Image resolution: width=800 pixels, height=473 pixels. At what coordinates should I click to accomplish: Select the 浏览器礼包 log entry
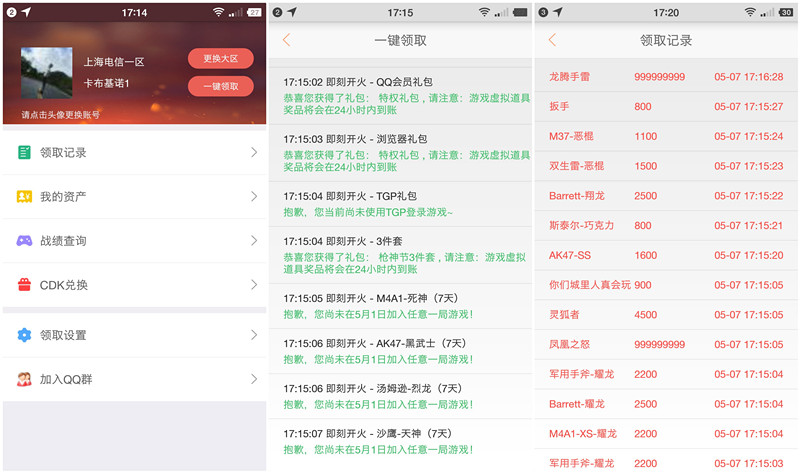(401, 153)
